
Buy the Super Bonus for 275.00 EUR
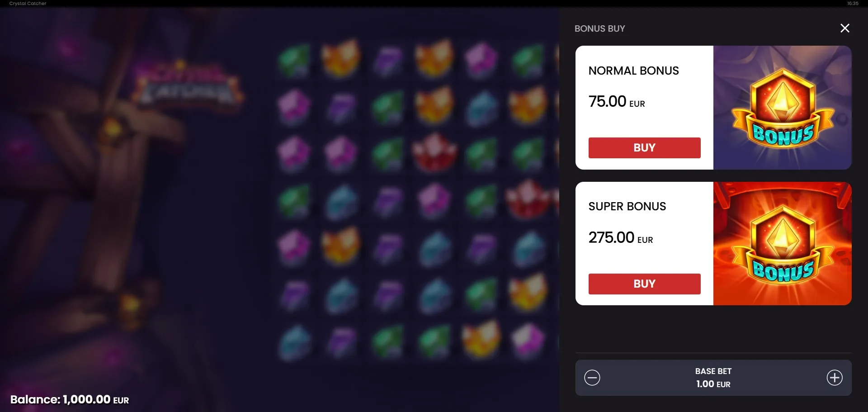(644, 284)
